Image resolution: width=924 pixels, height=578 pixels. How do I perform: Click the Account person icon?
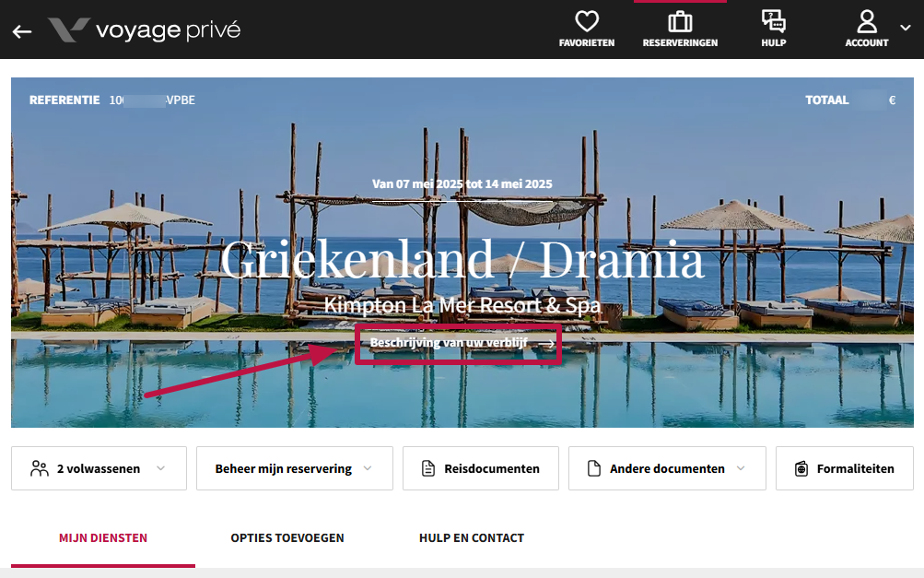pyautogui.click(x=866, y=21)
